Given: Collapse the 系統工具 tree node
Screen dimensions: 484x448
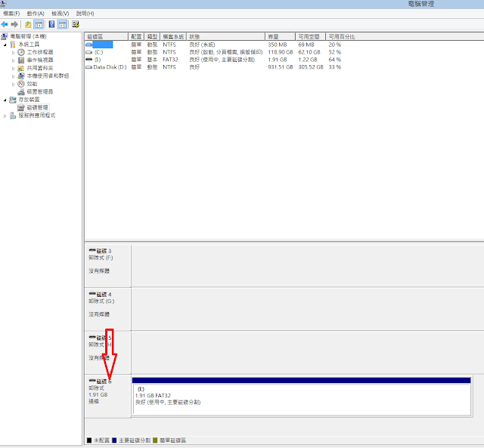Looking at the screenshot, I should tap(5, 45).
